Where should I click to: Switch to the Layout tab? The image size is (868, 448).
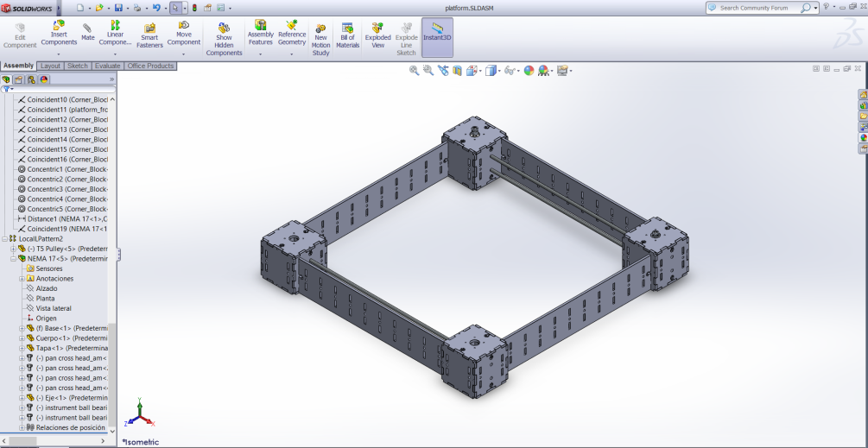[50, 66]
